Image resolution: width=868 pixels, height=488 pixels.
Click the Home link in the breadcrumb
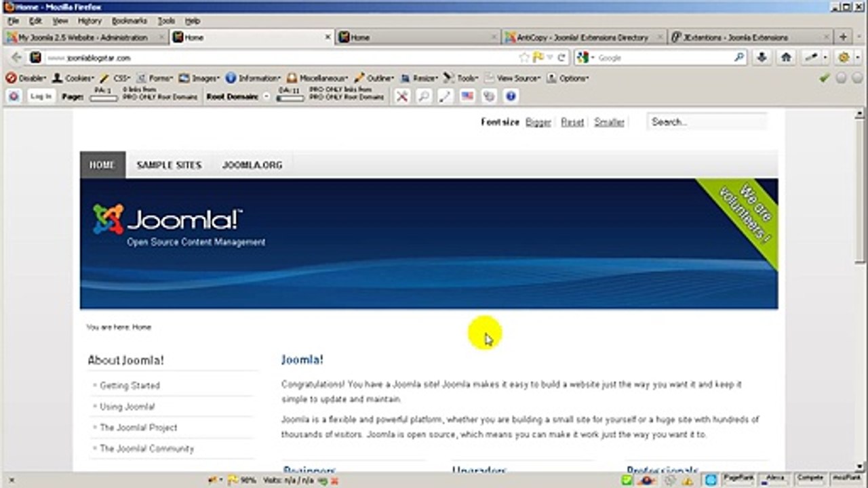(x=142, y=327)
